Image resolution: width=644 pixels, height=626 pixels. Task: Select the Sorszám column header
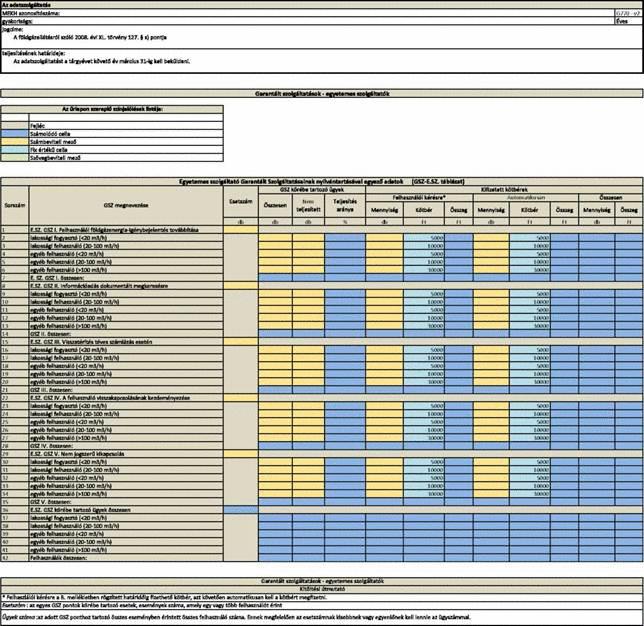click(15, 205)
